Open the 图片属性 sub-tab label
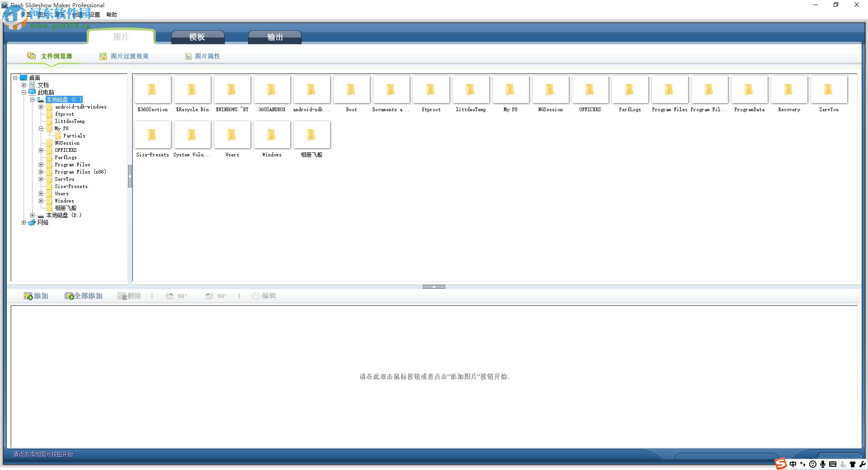868x470 pixels. coord(208,56)
